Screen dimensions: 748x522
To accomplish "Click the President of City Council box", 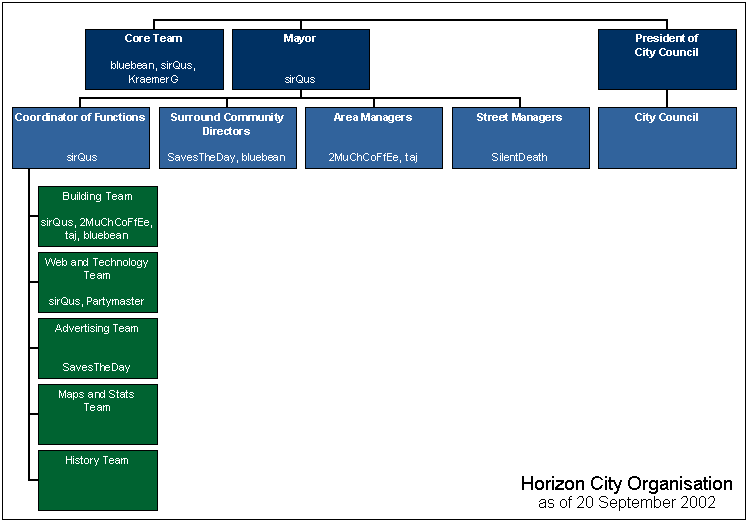I will [x=666, y=59].
